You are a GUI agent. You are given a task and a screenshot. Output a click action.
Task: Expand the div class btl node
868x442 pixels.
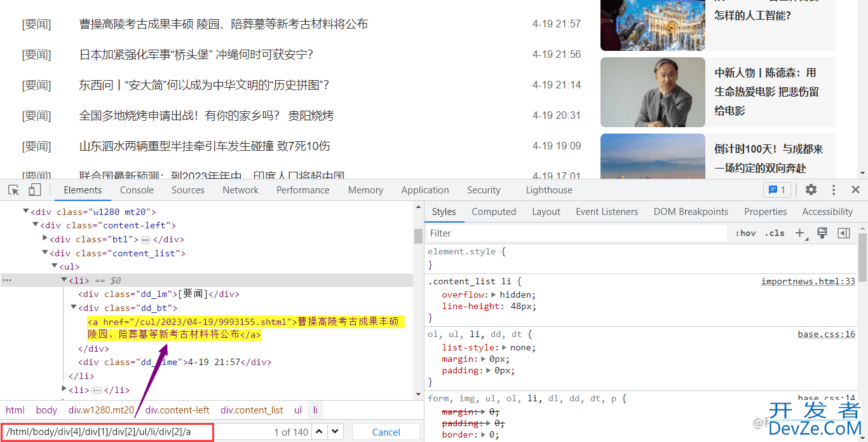[x=45, y=238]
